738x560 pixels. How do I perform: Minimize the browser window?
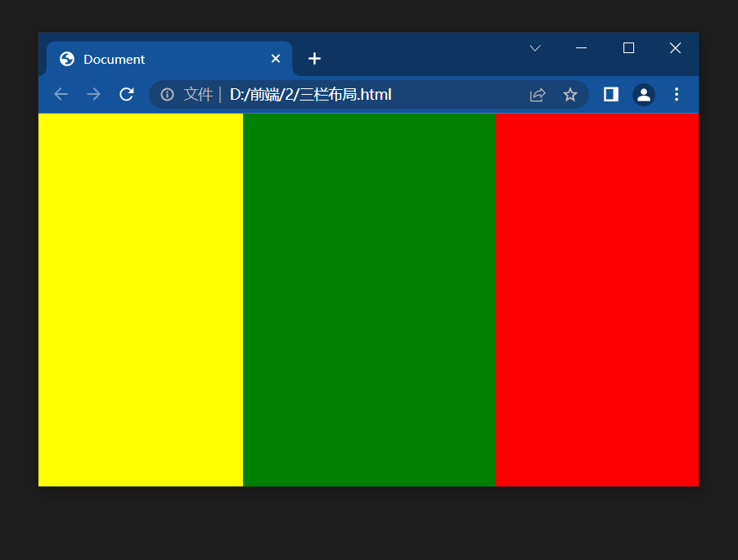[581, 48]
